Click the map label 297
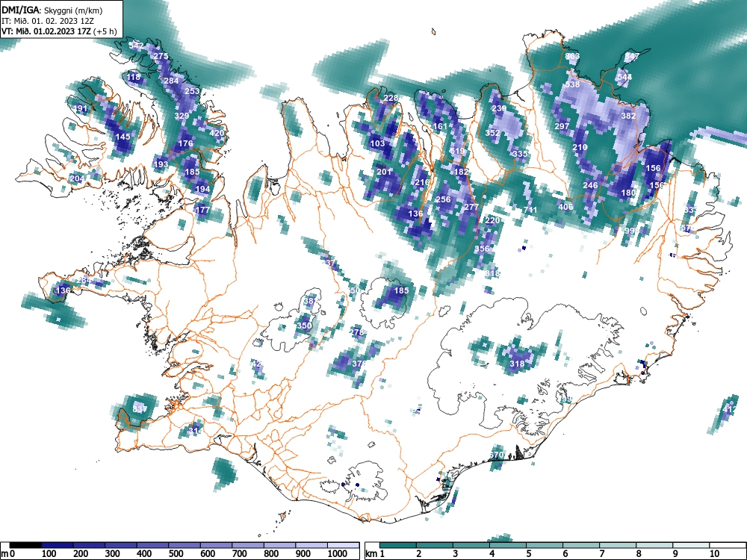 click(562, 126)
